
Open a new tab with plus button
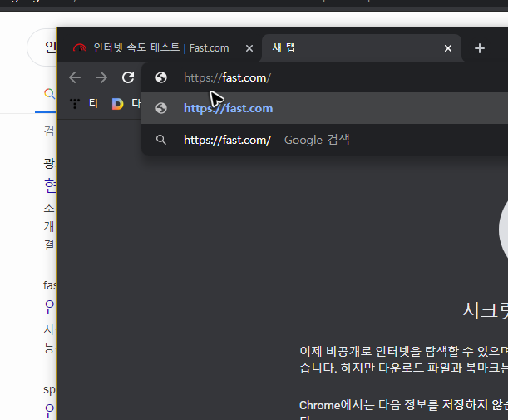point(480,48)
